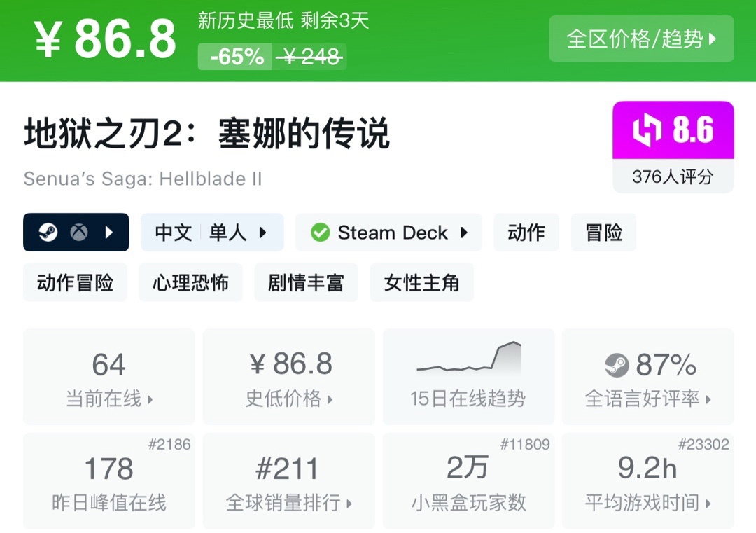Click the Steam platform icon
This screenshot has height=533, width=756.
(x=48, y=233)
